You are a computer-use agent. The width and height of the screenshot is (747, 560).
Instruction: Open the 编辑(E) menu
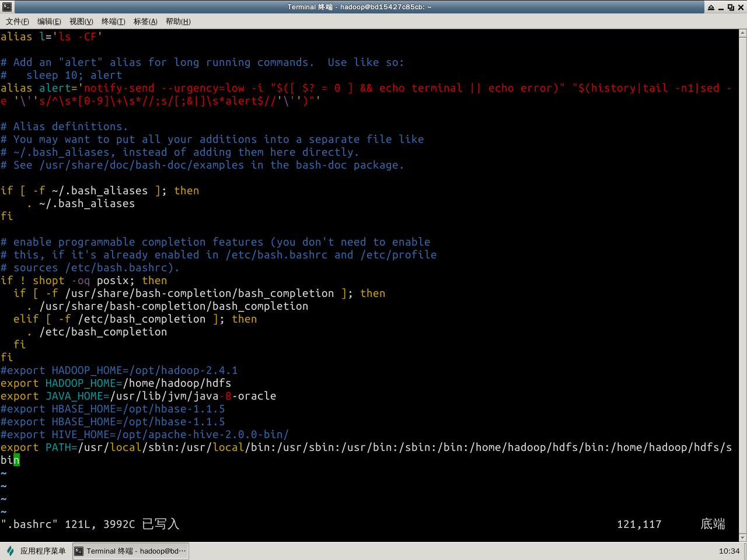pos(49,22)
